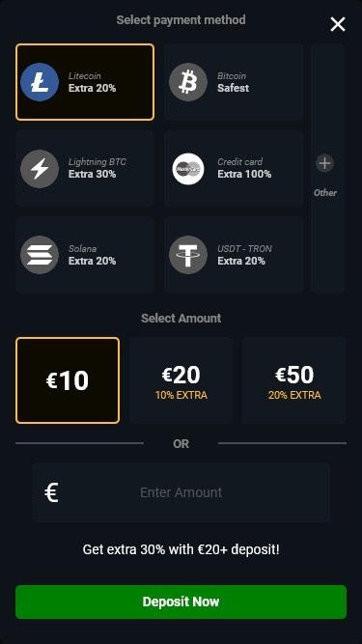Select the €50 with 20% extra option
The width and height of the screenshot is (362, 644).
point(294,380)
